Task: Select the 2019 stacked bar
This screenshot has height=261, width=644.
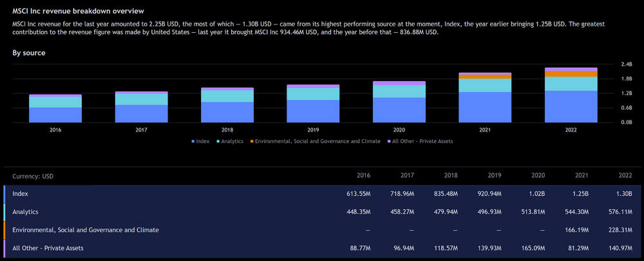Action: 314,104
